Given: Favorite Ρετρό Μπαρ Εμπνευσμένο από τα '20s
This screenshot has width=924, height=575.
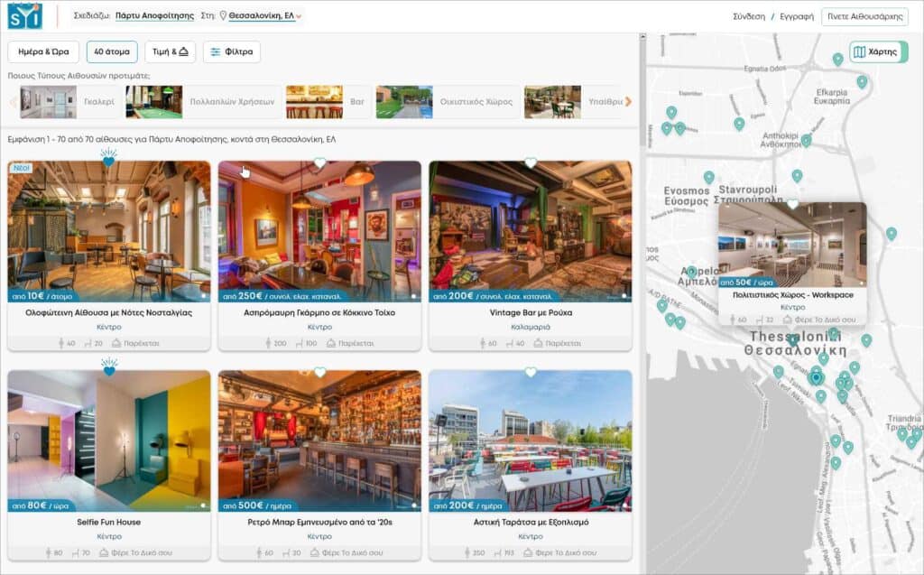Looking at the screenshot, I should (320, 372).
